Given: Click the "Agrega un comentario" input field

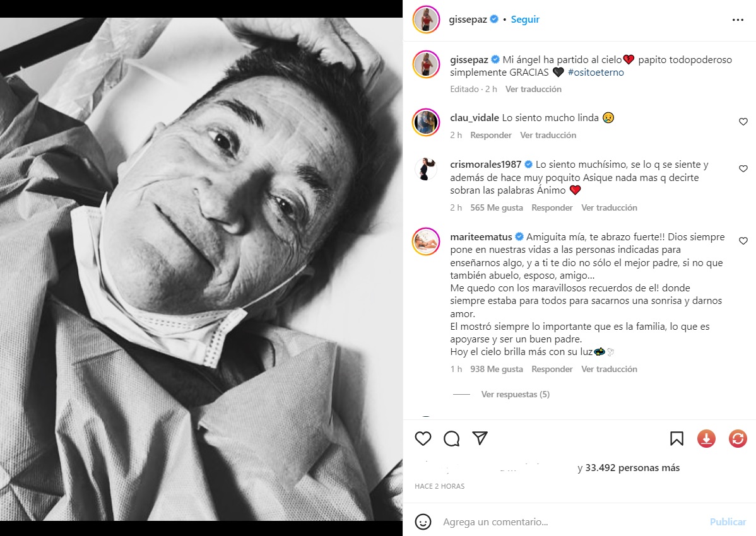Looking at the screenshot, I should pyautogui.click(x=568, y=521).
